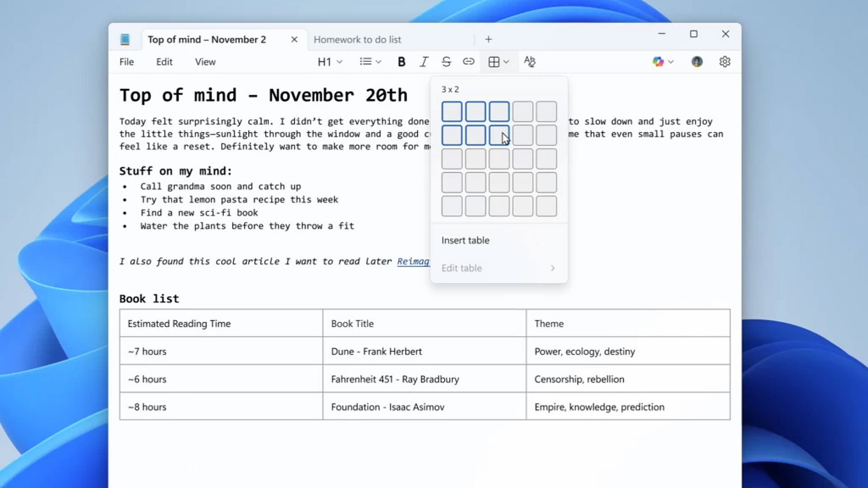Click the Copilot icon

coord(658,62)
